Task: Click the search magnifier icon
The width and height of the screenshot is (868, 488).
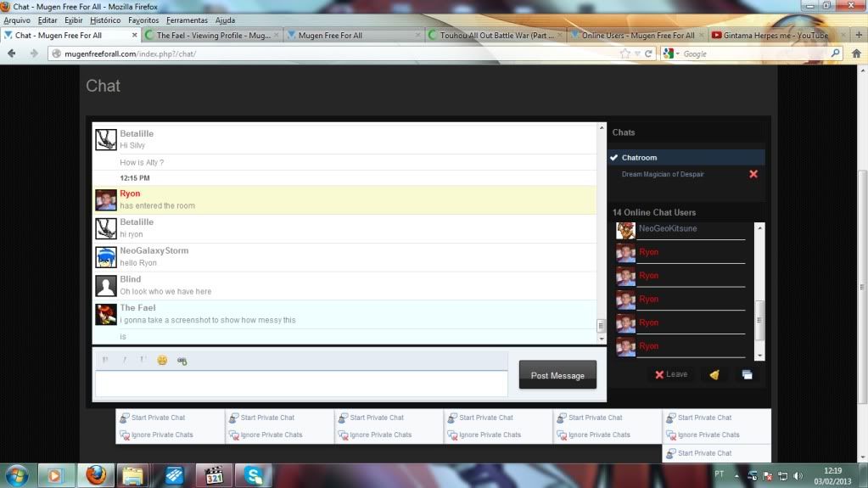Action: click(835, 53)
